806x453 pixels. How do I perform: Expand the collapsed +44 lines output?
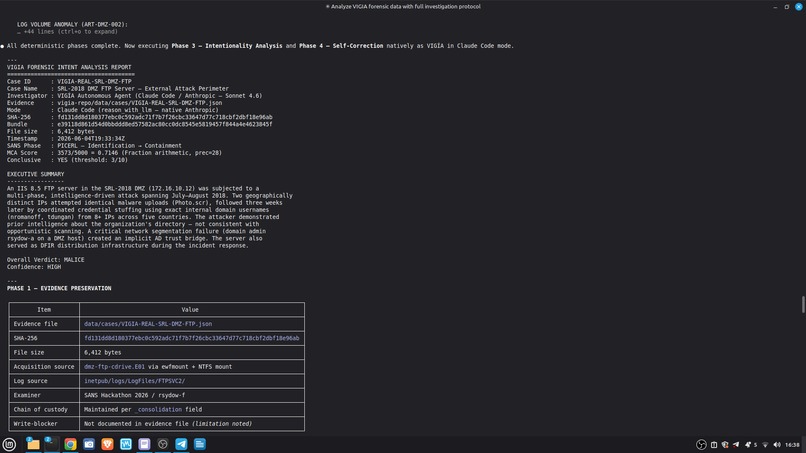tap(67, 31)
